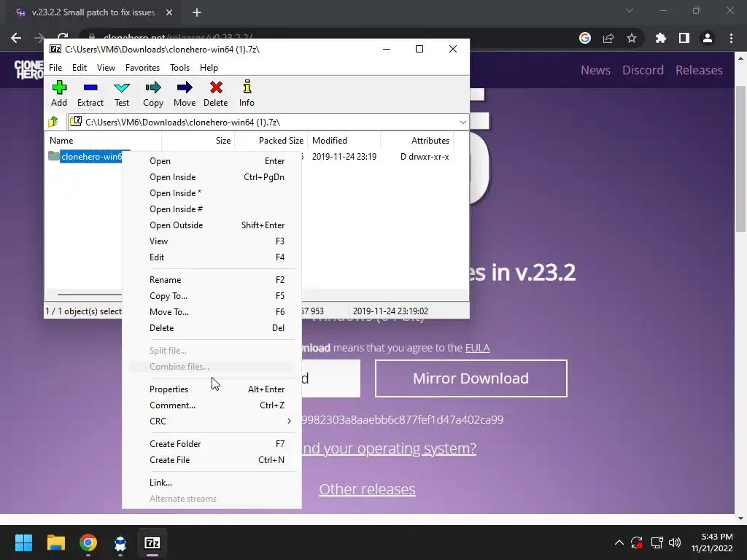
Task: Run the Test archive tool
Action: (122, 93)
